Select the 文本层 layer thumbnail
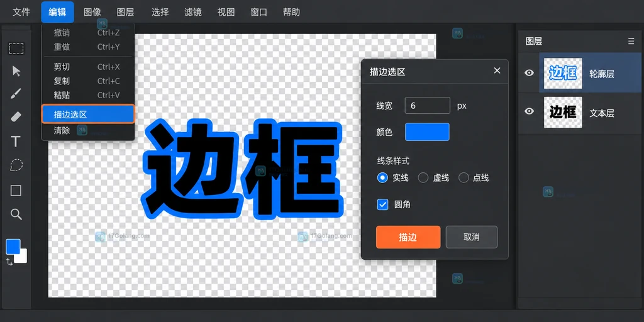The height and width of the screenshot is (322, 644). [x=563, y=112]
